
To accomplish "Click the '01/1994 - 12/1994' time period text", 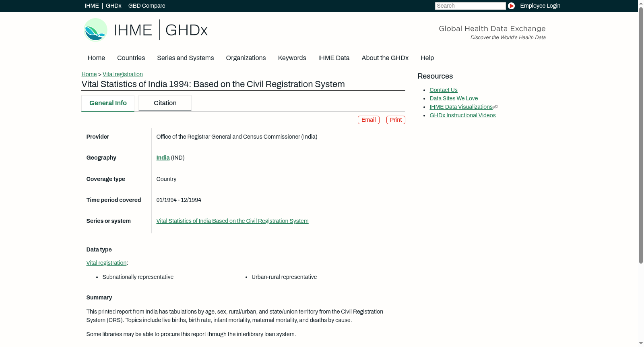I will (x=179, y=200).
